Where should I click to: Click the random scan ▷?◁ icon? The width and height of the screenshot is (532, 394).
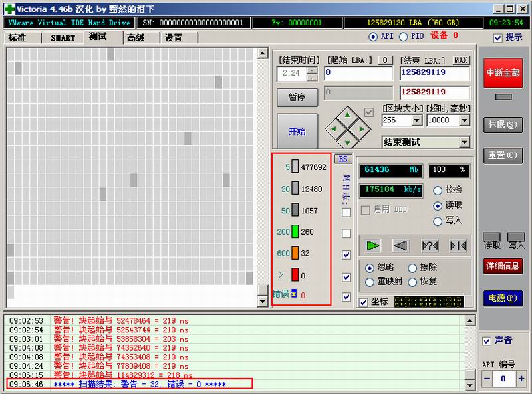point(430,245)
